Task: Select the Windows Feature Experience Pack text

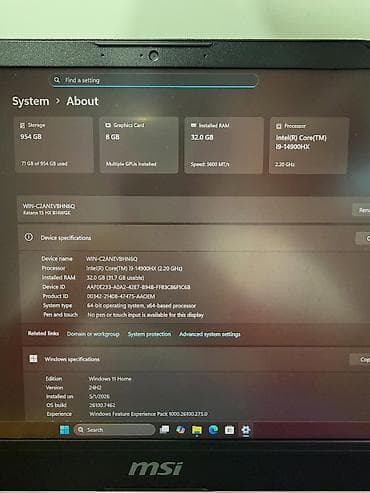Action: pos(148,414)
